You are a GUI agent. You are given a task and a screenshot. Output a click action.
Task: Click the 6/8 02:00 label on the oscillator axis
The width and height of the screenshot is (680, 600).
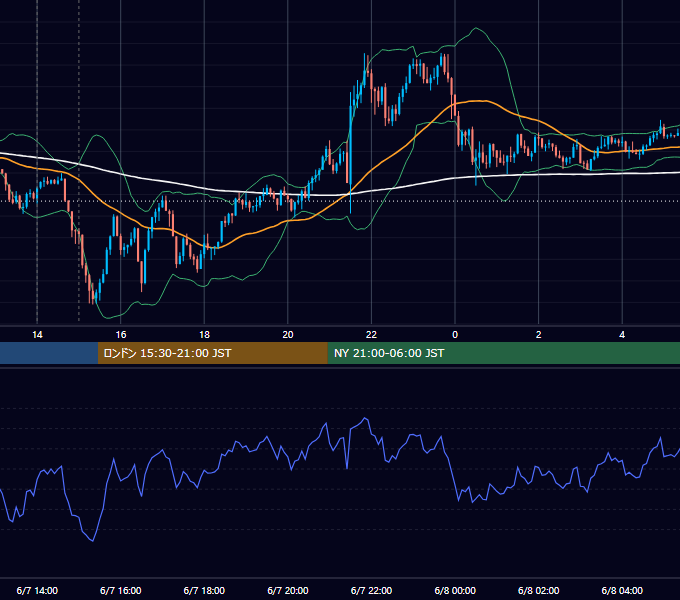(x=539, y=590)
